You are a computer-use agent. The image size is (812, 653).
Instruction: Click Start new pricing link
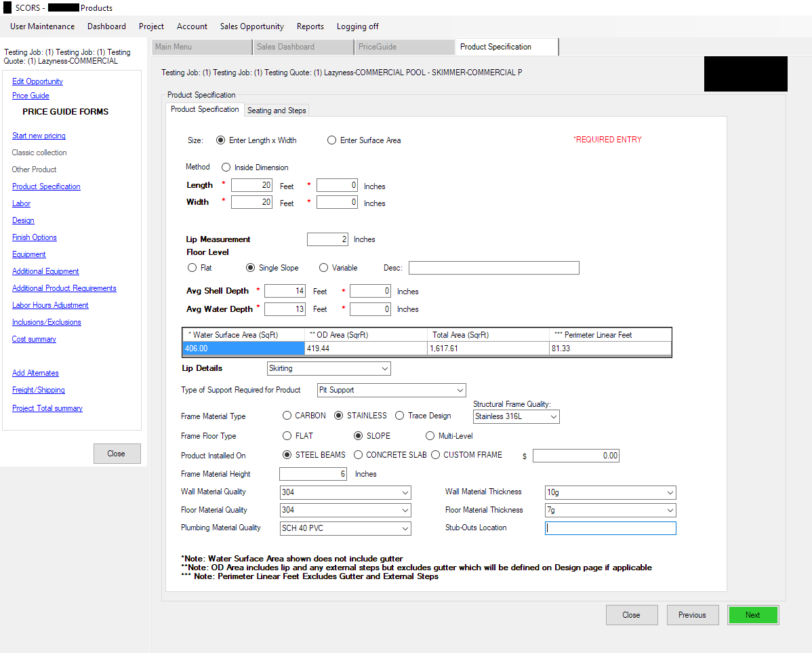[39, 136]
